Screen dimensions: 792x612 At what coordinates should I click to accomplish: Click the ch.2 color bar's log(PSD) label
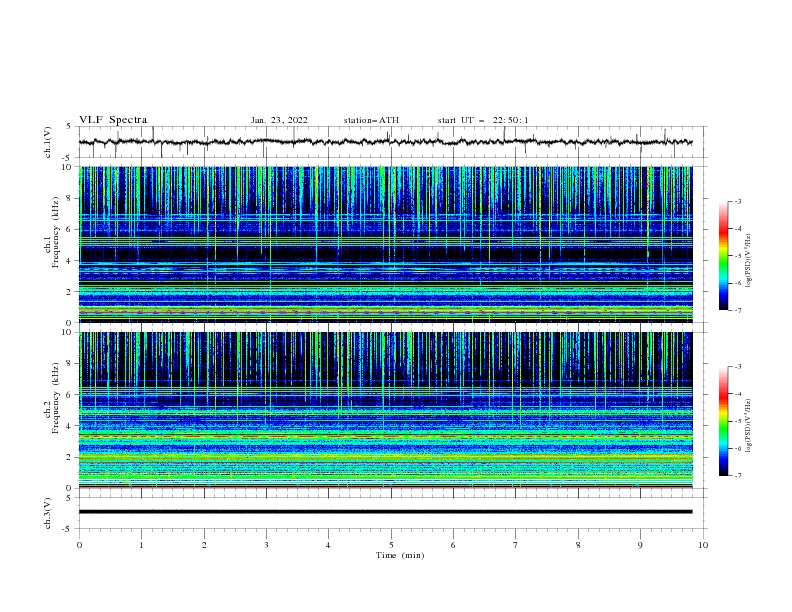pyautogui.click(x=748, y=425)
